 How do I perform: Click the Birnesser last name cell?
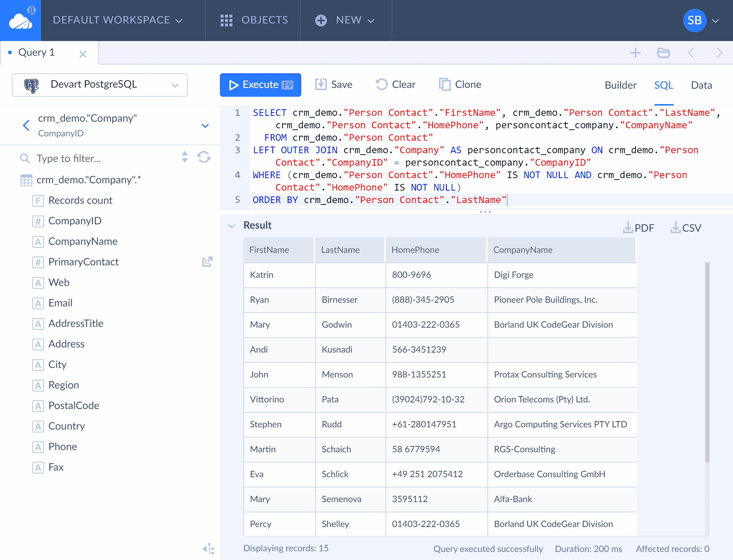pos(351,300)
